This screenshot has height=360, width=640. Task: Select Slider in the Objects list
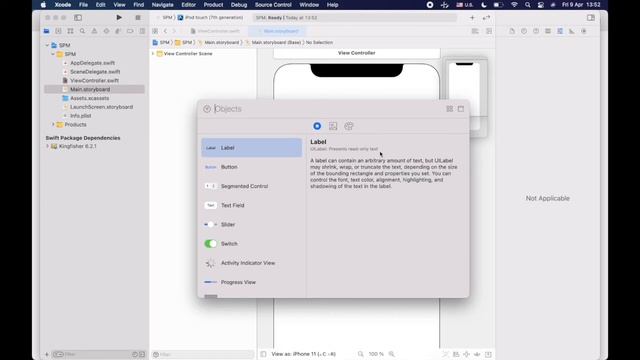pyautogui.click(x=252, y=224)
